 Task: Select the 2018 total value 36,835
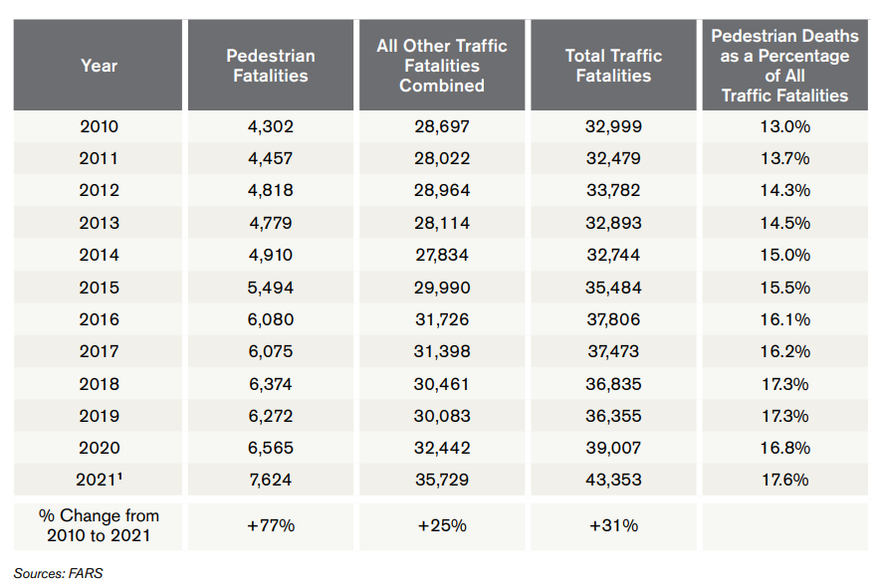tap(613, 383)
